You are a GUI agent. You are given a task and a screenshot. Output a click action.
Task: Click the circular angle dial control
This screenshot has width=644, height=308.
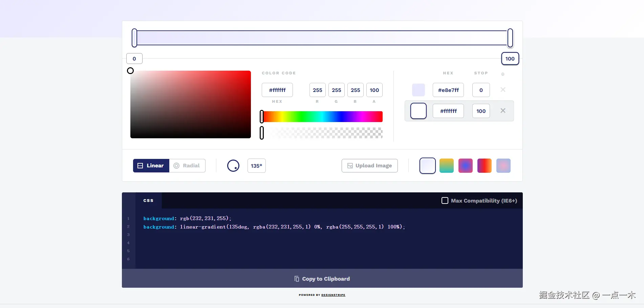pyautogui.click(x=233, y=166)
